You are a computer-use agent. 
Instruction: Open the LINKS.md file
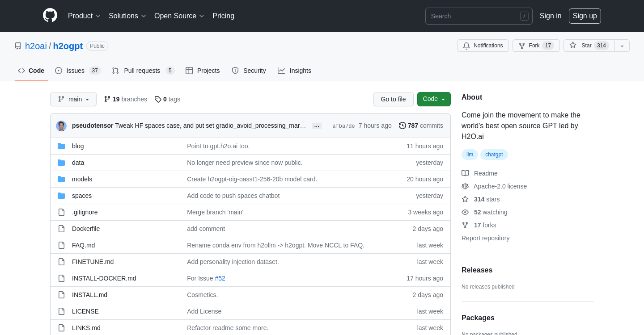click(86, 328)
